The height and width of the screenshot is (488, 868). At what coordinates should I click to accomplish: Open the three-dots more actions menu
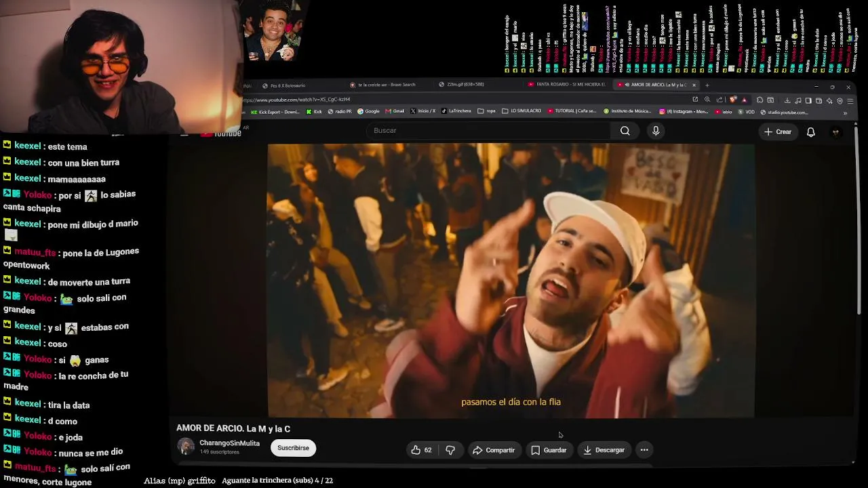(x=644, y=450)
